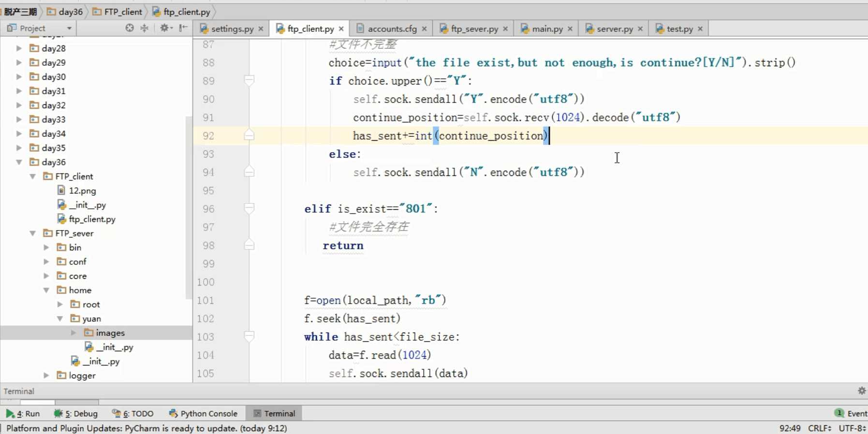
Task: Collapse the yuan folder
Action: point(60,318)
